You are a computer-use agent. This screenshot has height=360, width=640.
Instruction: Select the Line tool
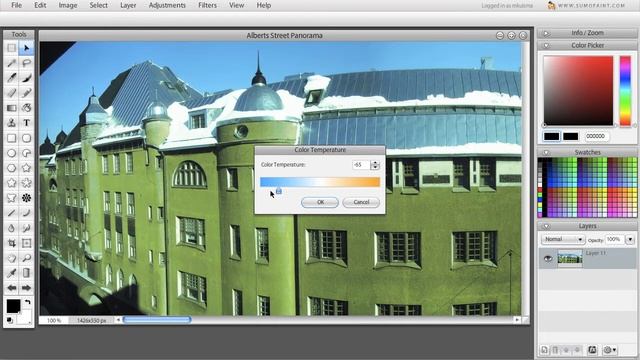pos(11,213)
